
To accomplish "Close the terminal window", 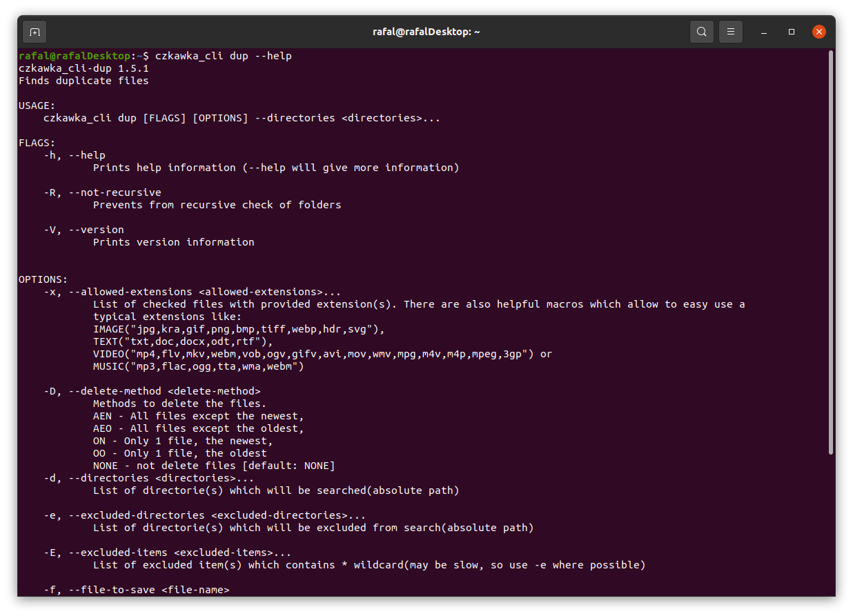I will tap(819, 32).
